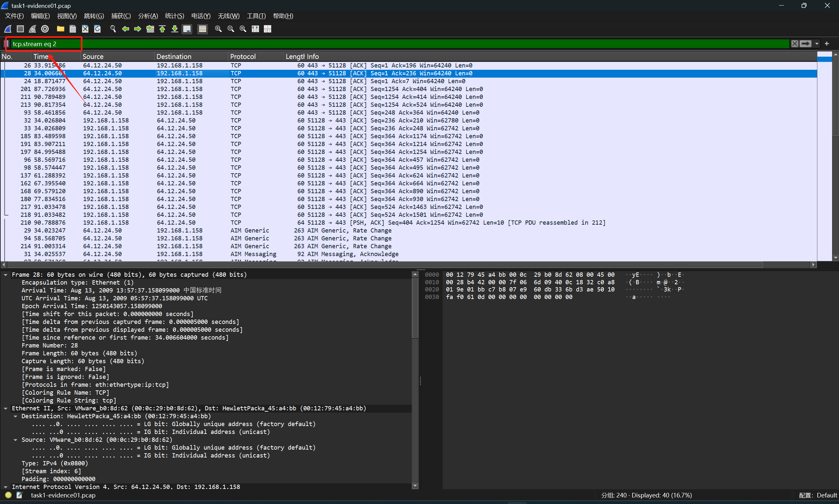Click the open capture file folder icon

tap(61, 29)
